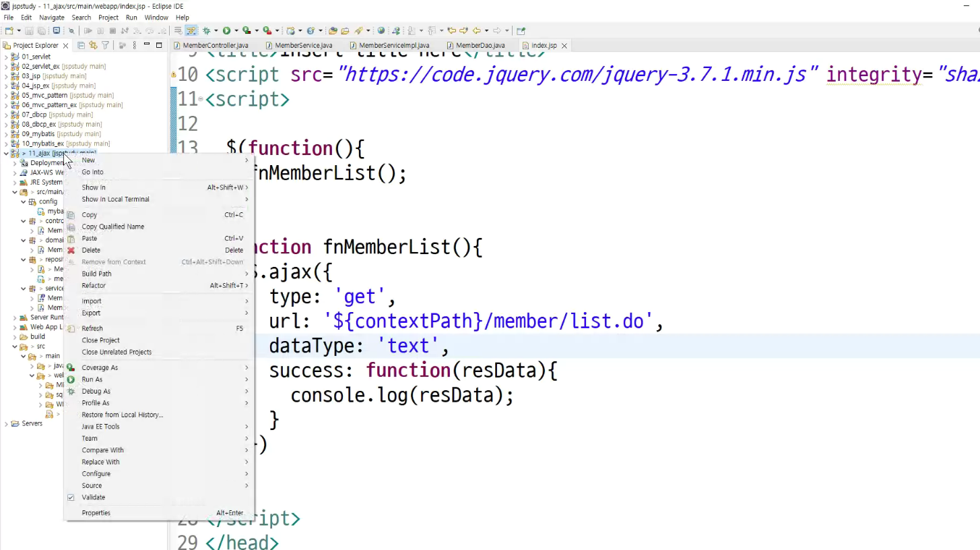Click the line 11 fold toggle in gutter
This screenshot has width=980, height=550.
point(202,100)
